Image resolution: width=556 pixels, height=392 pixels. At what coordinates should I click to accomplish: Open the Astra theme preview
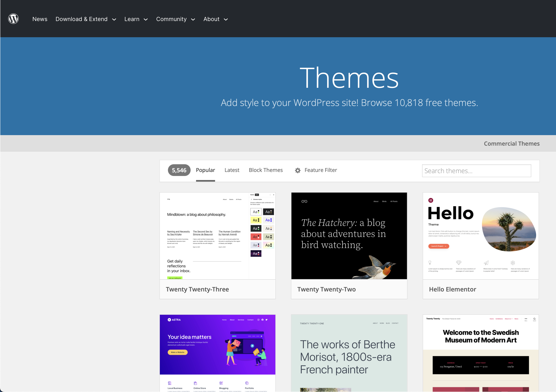tap(218, 353)
